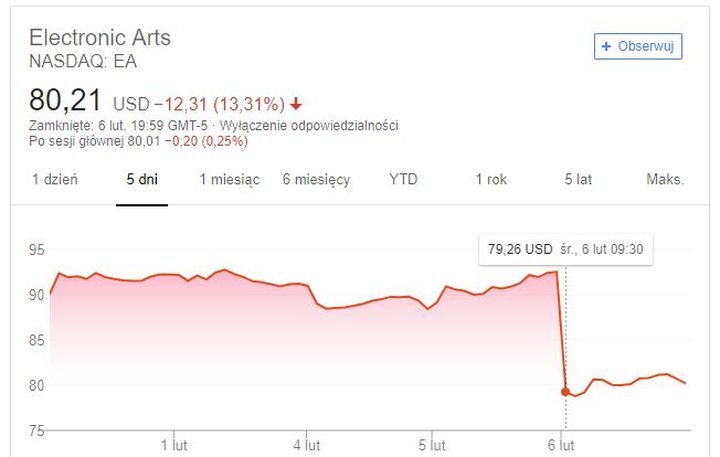Show the 1 miesiąc chart range
The height and width of the screenshot is (457, 720).
pyautogui.click(x=229, y=180)
